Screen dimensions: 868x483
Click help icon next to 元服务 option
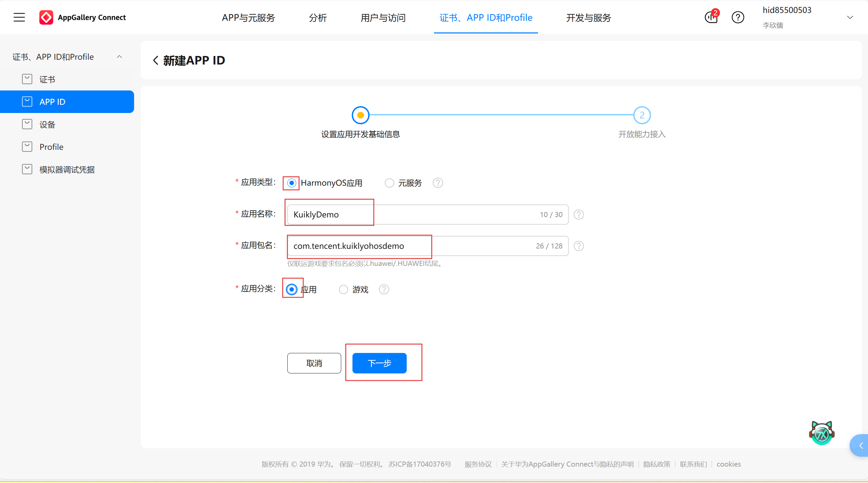point(438,183)
